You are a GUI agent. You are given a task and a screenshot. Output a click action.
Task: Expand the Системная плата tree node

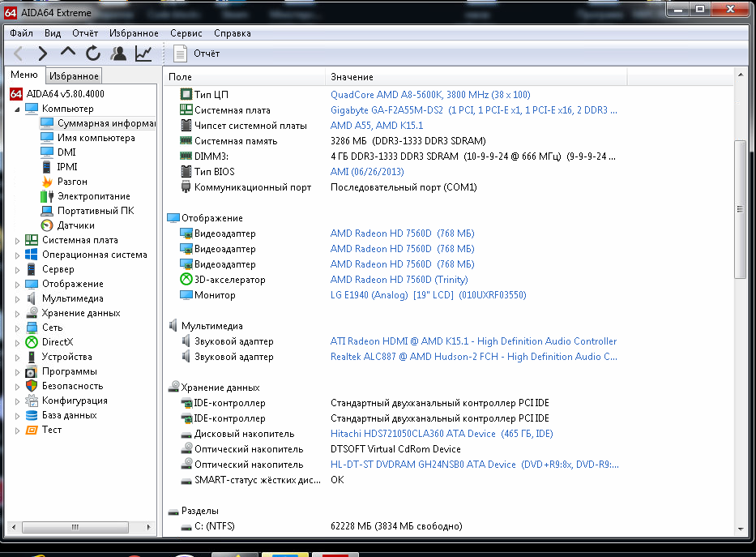click(19, 240)
